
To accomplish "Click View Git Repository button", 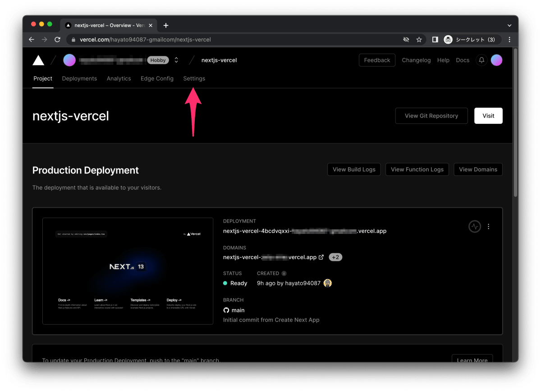I will [x=431, y=116].
